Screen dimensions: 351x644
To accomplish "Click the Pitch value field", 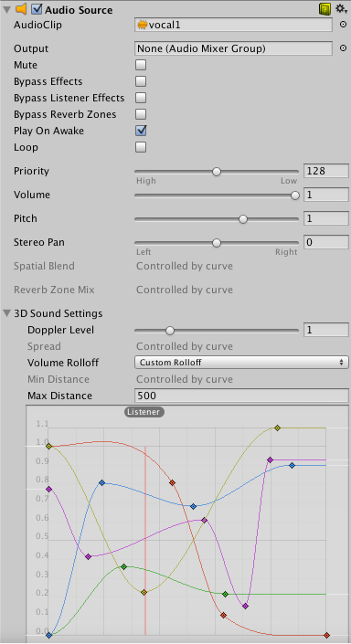I will point(326,218).
